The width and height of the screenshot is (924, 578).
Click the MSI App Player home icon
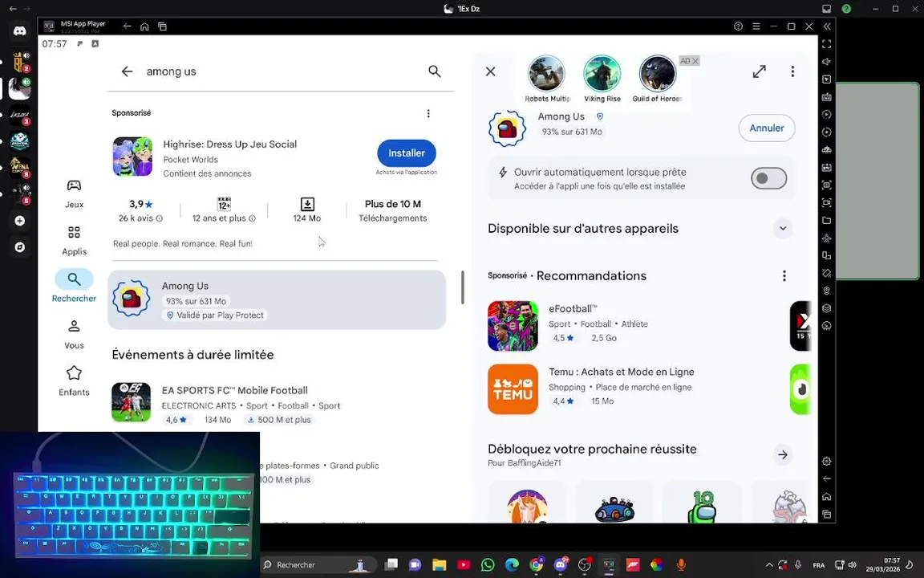(144, 26)
